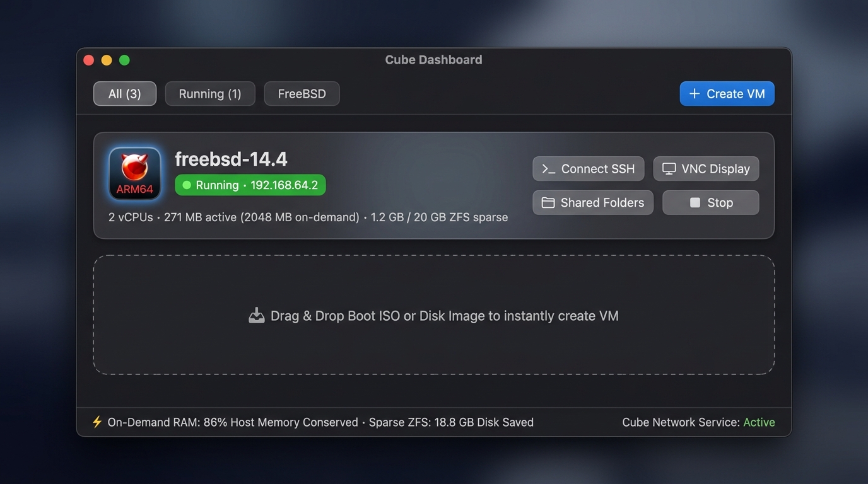Click the green running status dot
The height and width of the screenshot is (484, 868).
[x=186, y=185]
